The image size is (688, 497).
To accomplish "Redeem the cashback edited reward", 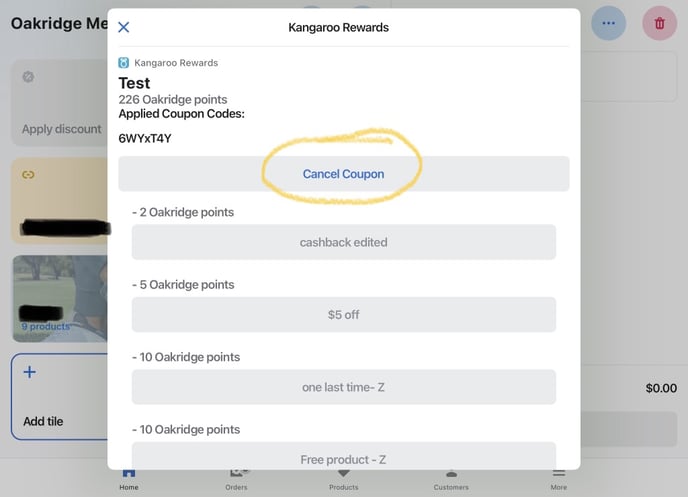I will pyautogui.click(x=344, y=242).
